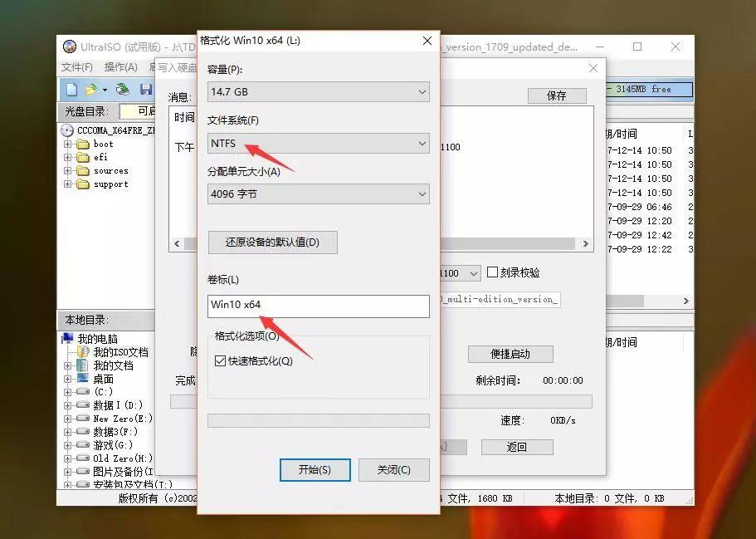Click the boot folder icon

(84, 144)
